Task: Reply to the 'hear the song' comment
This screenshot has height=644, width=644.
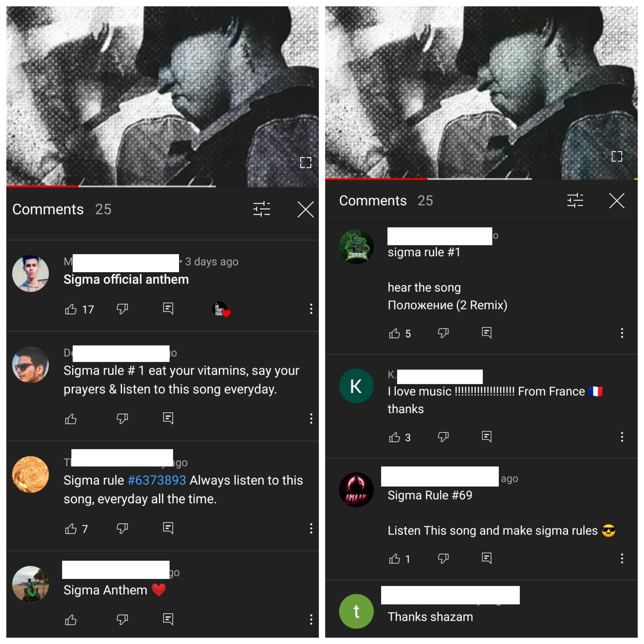Action: [x=487, y=333]
